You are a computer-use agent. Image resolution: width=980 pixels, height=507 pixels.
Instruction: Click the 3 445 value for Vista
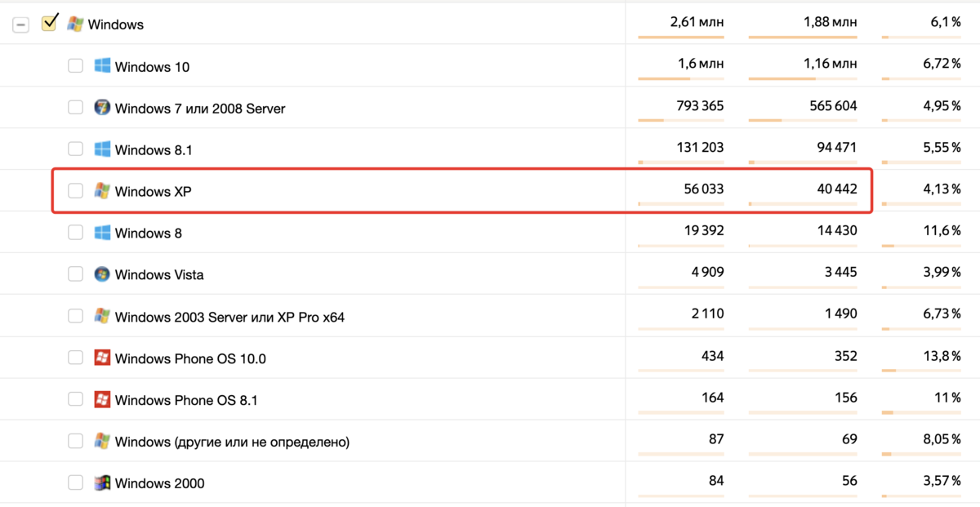click(x=840, y=272)
